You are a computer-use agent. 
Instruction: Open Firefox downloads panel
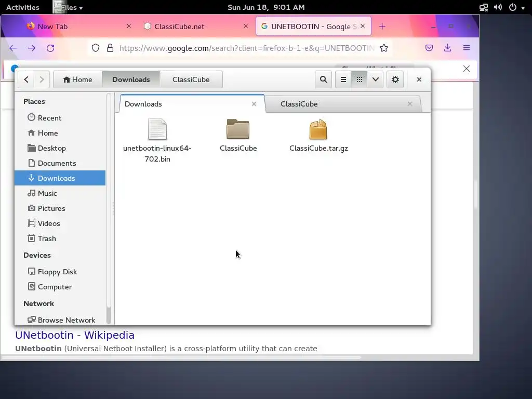click(x=447, y=48)
